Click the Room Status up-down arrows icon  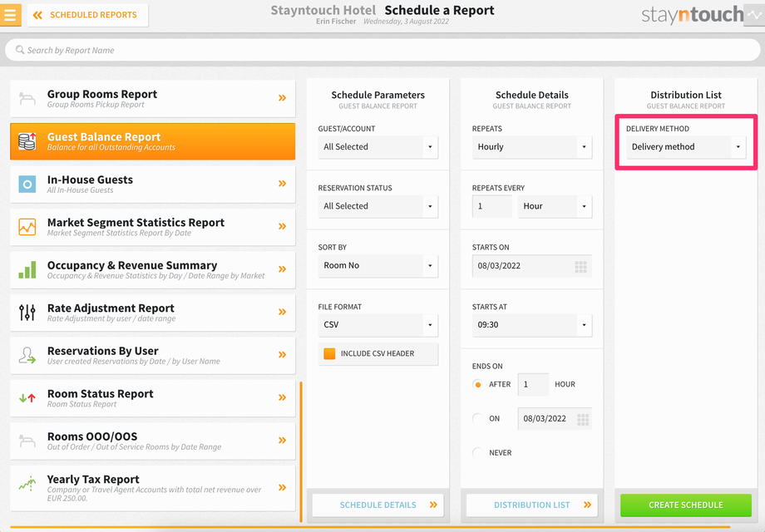click(x=27, y=398)
